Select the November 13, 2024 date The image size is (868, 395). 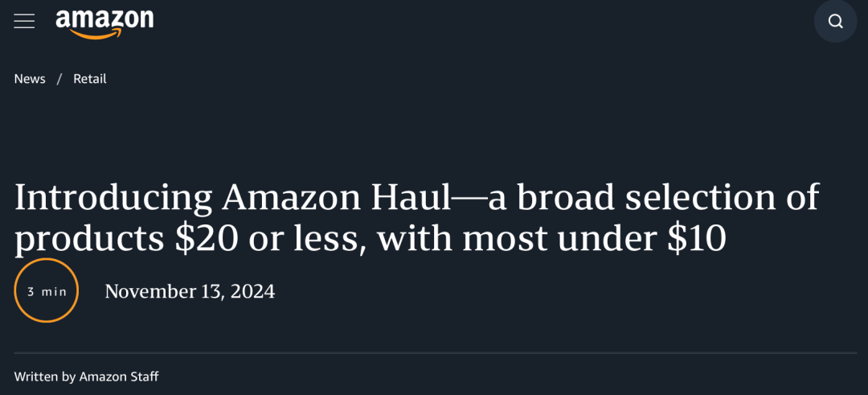(x=190, y=291)
